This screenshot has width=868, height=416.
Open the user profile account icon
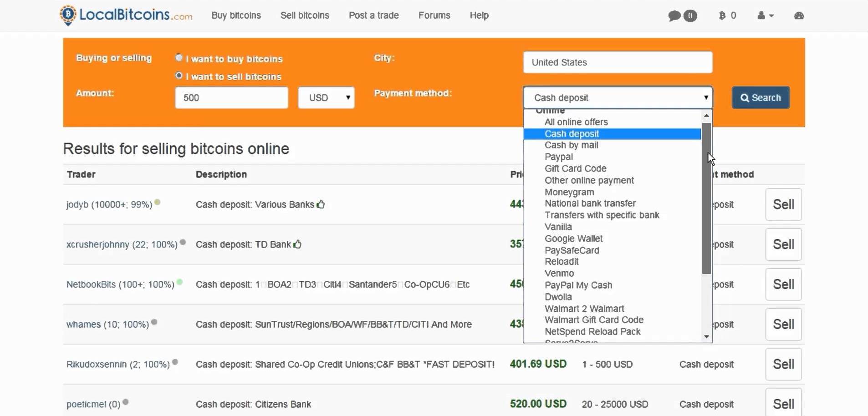pos(761,16)
